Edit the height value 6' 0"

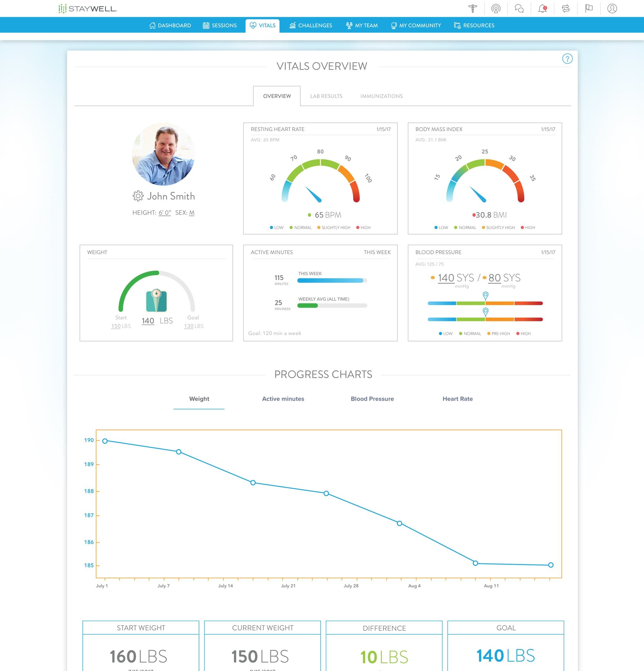click(x=165, y=213)
